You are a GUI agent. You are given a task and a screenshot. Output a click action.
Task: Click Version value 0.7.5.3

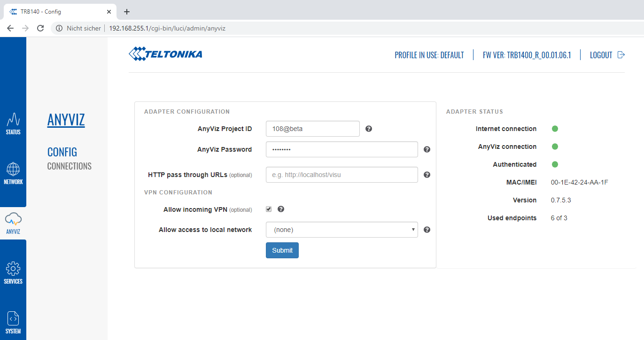click(561, 200)
